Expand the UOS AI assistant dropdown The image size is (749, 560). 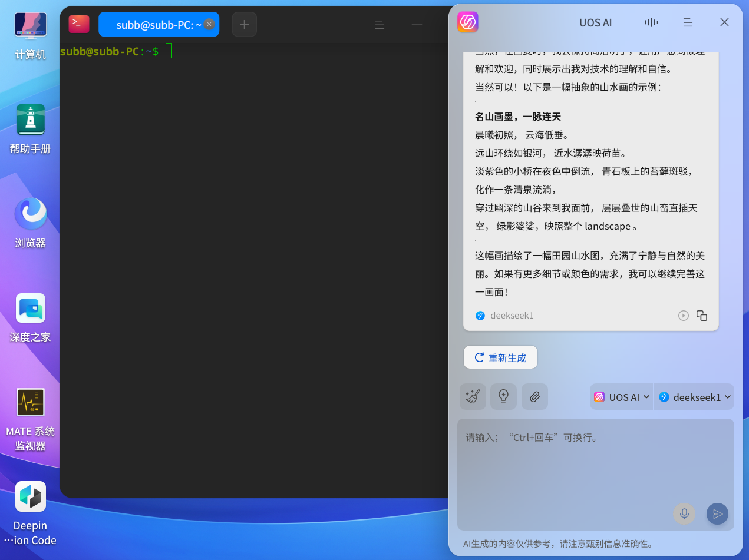622,397
